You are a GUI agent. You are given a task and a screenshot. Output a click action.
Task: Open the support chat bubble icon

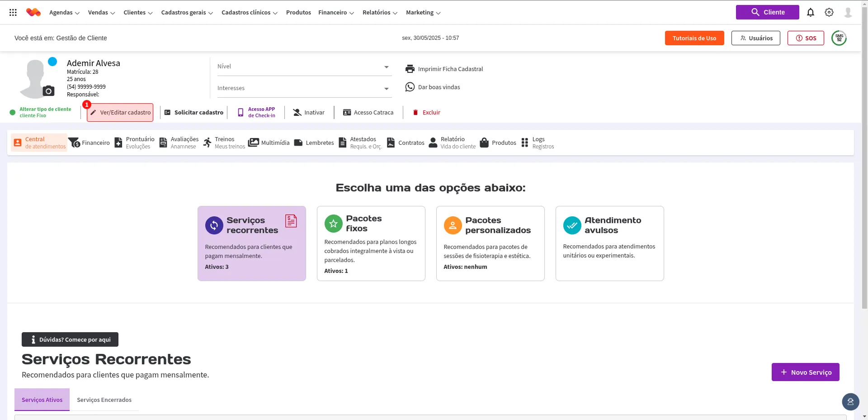[x=850, y=401]
